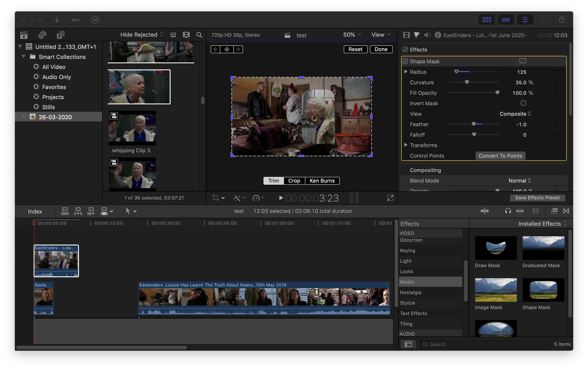Open the keyword editor key icon
Image resolution: width=588 pixels, height=369 pixels.
[x=76, y=19]
